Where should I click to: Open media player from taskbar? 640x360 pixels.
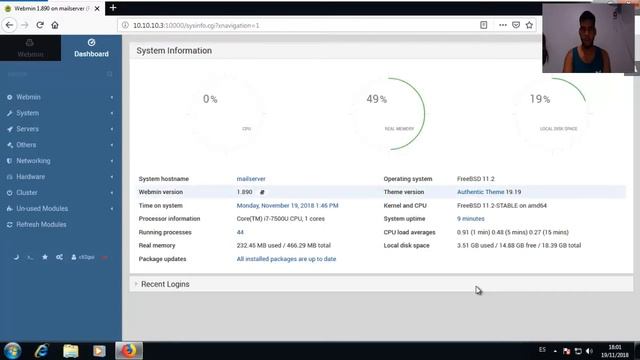pyautogui.click(x=99, y=351)
